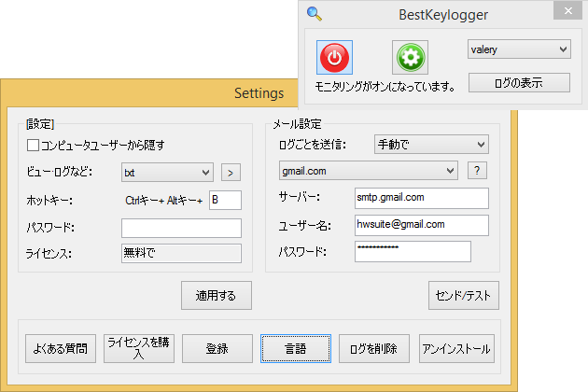Open settings with the green gear icon
Screen dimensions: 588x392
point(411,57)
